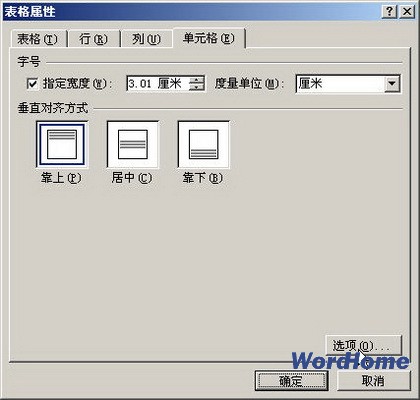420x400 pixels.
Task: Open the 度量单位 dropdown arrow
Action: coord(392,84)
